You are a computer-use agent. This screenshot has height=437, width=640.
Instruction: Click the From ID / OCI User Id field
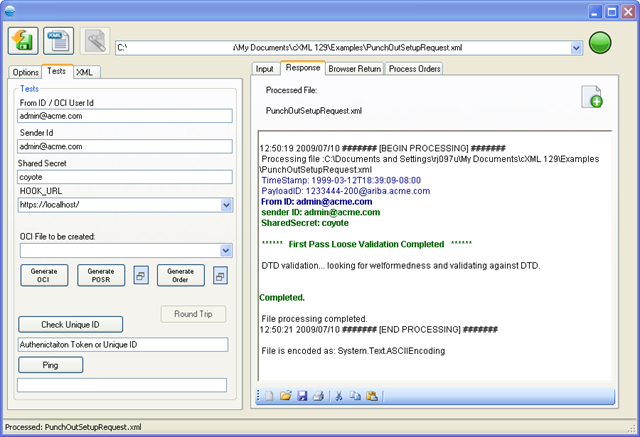point(125,116)
